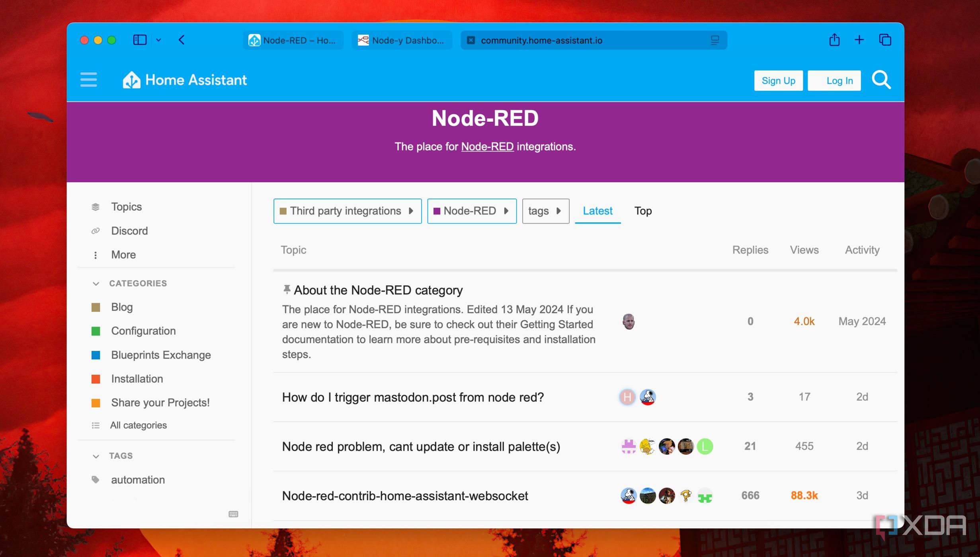Switch to Node-y Dashboard browser tab
This screenshot has height=557, width=980.
[x=402, y=40]
